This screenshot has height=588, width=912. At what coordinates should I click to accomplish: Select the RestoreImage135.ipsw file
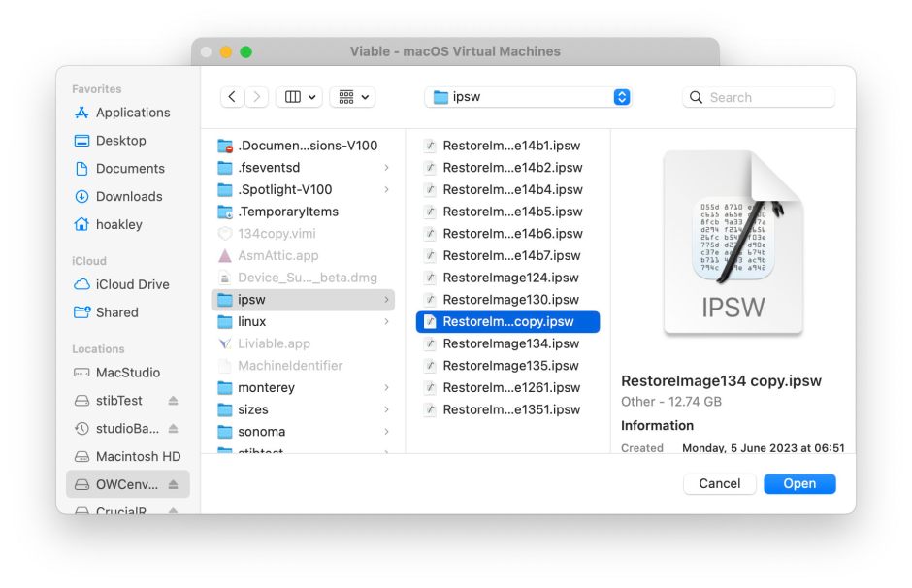(510, 366)
